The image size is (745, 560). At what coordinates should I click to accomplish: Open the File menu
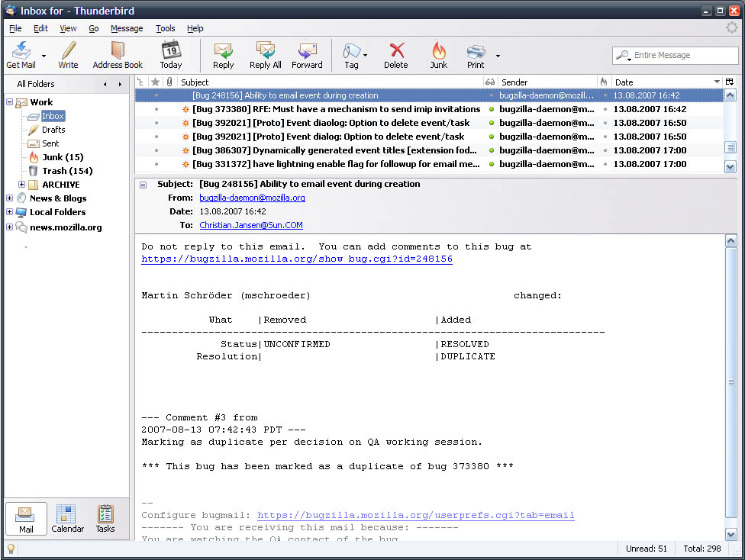pos(15,28)
